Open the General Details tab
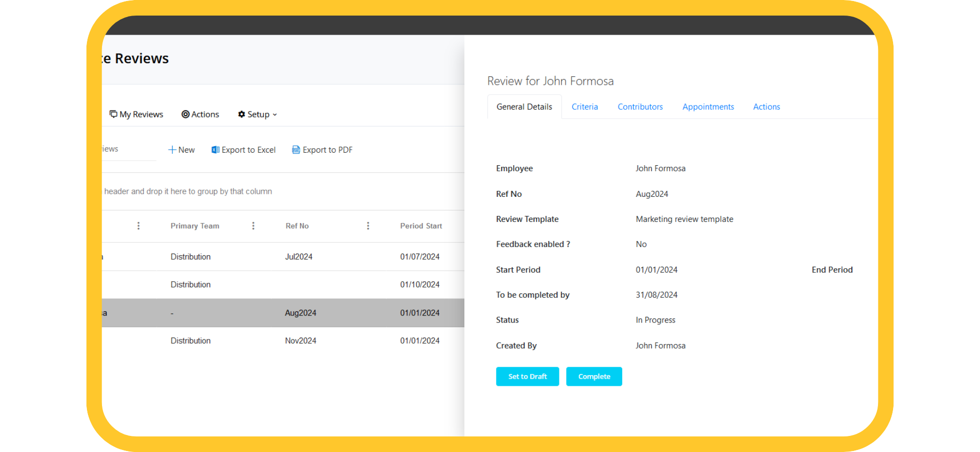980x452 pixels. pyautogui.click(x=524, y=107)
